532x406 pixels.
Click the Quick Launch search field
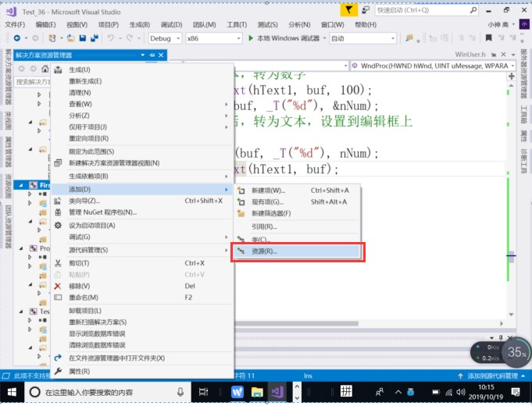pos(427,10)
